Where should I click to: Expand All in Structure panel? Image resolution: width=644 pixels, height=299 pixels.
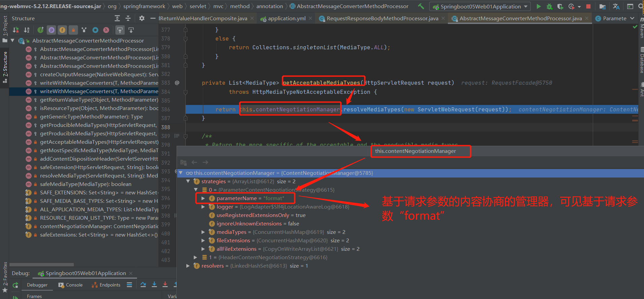pyautogui.click(x=117, y=18)
